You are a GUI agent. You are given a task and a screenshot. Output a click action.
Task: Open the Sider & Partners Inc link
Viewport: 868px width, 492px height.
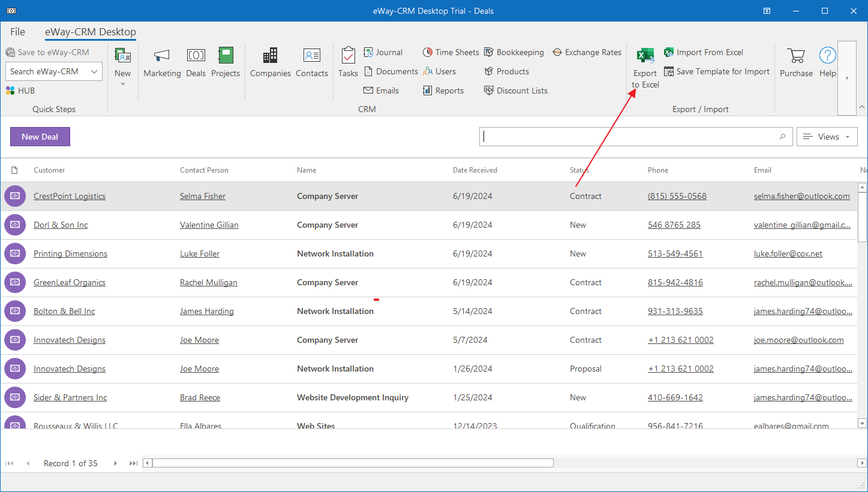point(70,397)
